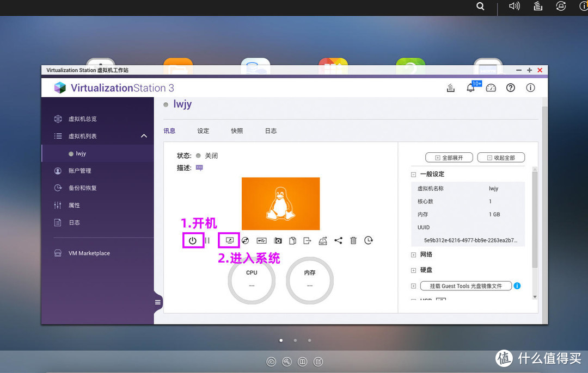Edit description via the chat bubble icon
Viewport: 588px width, 373px height.
(199, 168)
